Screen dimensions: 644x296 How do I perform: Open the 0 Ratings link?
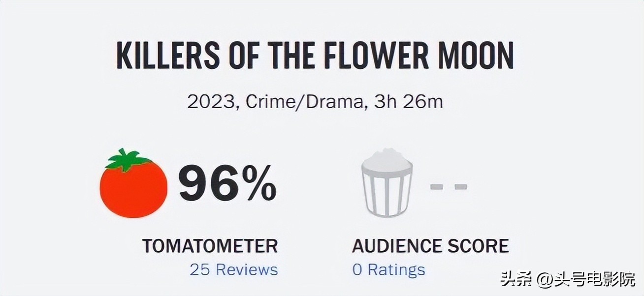[388, 269]
